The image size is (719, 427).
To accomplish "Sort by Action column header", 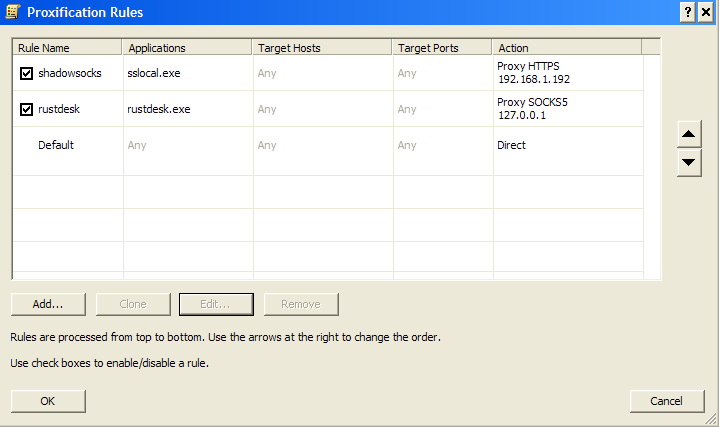I will [x=567, y=48].
